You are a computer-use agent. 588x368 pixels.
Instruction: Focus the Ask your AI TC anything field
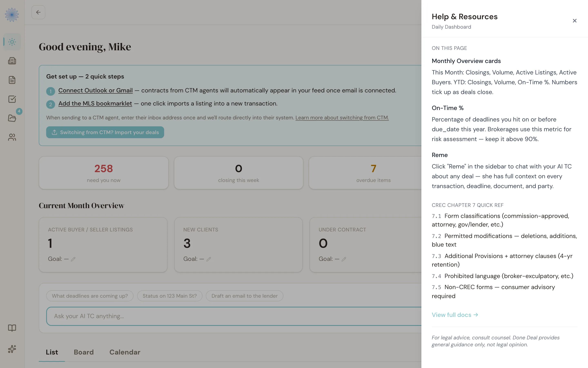click(234, 316)
